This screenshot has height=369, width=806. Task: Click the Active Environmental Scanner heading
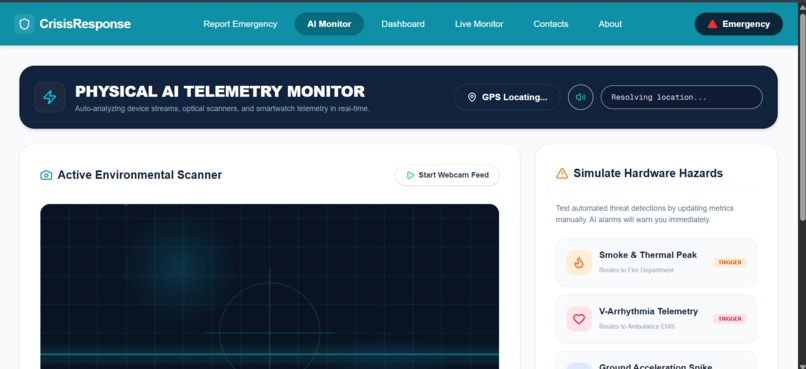click(139, 175)
